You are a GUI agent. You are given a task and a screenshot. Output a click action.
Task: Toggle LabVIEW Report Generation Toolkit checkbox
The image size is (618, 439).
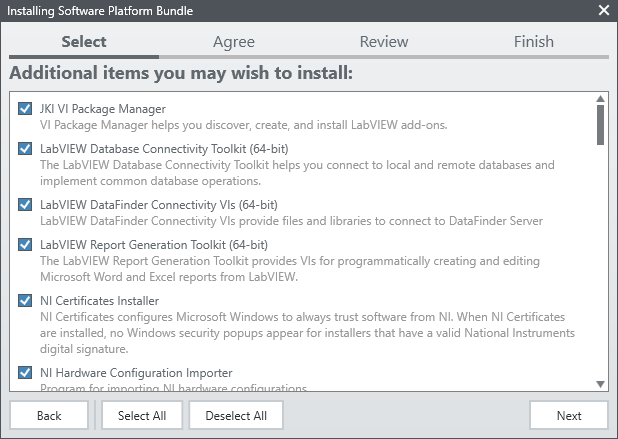25,245
